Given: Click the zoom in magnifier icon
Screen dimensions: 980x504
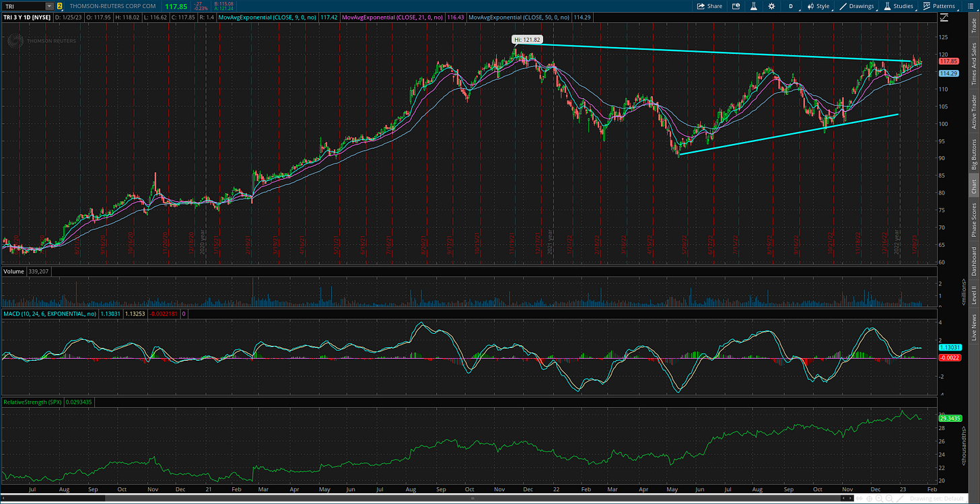Looking at the screenshot, I should click(879, 499).
